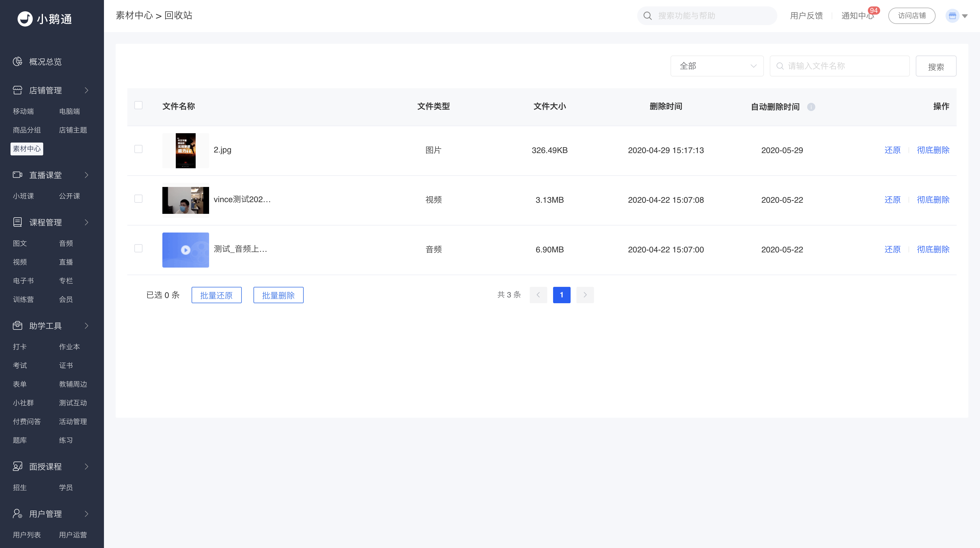This screenshot has height=548, width=980.
Task: Check the box for 测试_音频上… audio
Action: [x=138, y=249]
